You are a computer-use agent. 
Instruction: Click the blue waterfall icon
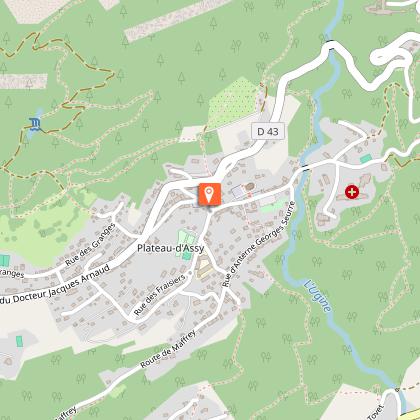tap(35, 124)
